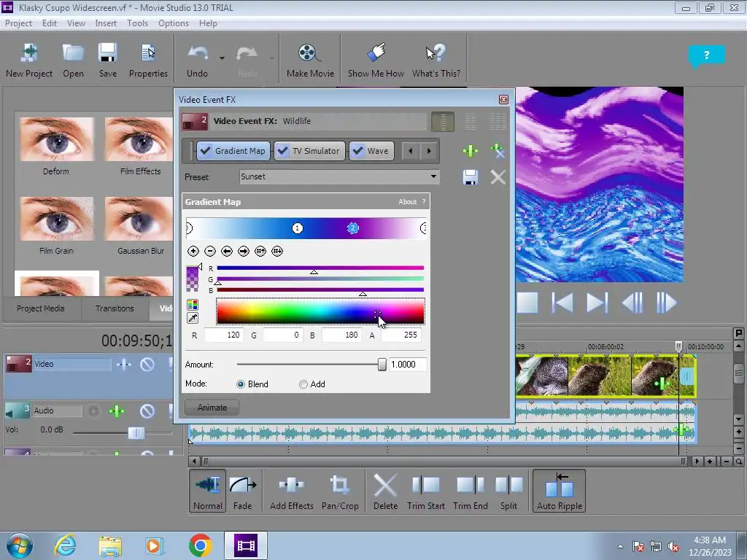This screenshot has width=747, height=560.
Task: Stop playback in the preview
Action: tap(527, 303)
